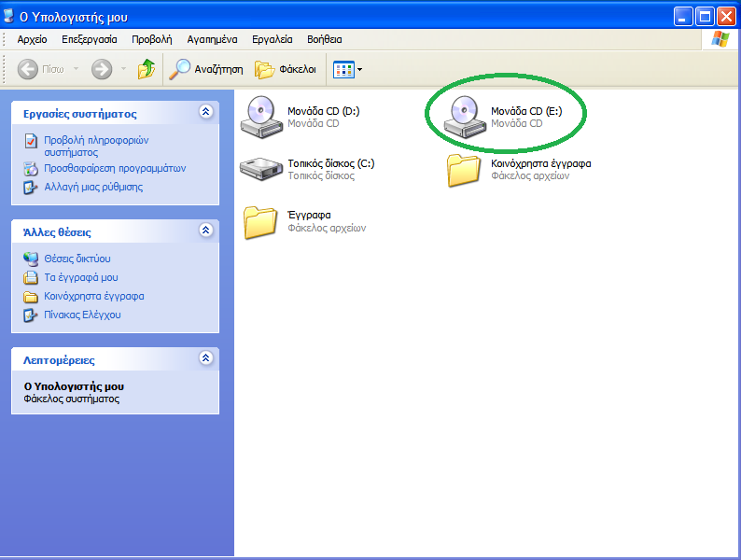
Task: Click the system information view icon
Action: pyautogui.click(x=31, y=141)
